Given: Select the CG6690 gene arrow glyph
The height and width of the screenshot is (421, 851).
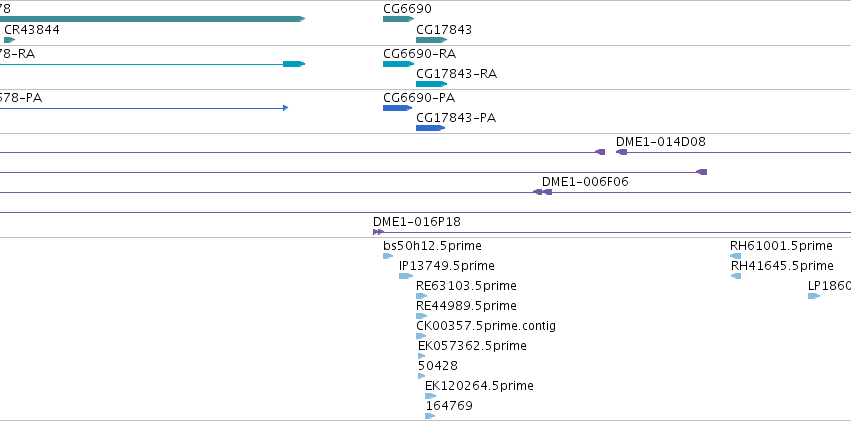Looking at the screenshot, I should 398,19.
